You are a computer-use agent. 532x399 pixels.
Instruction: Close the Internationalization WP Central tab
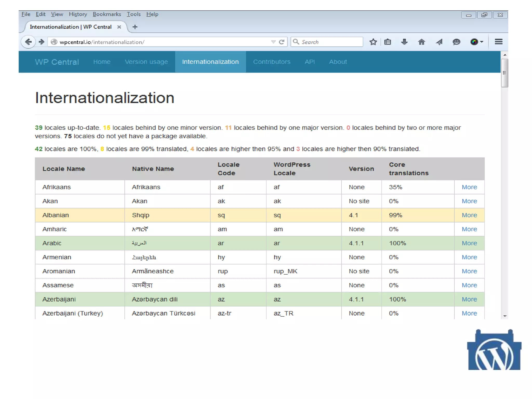(x=119, y=27)
